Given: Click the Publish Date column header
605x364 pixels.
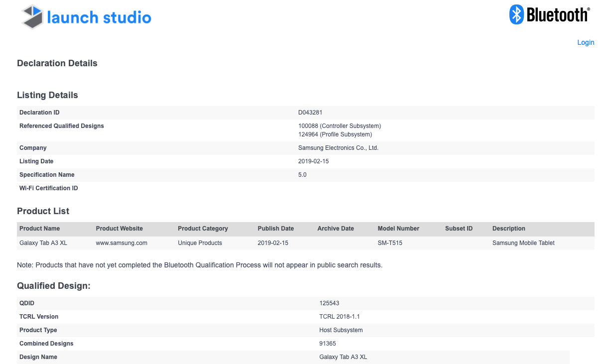Looking at the screenshot, I should [x=276, y=229].
